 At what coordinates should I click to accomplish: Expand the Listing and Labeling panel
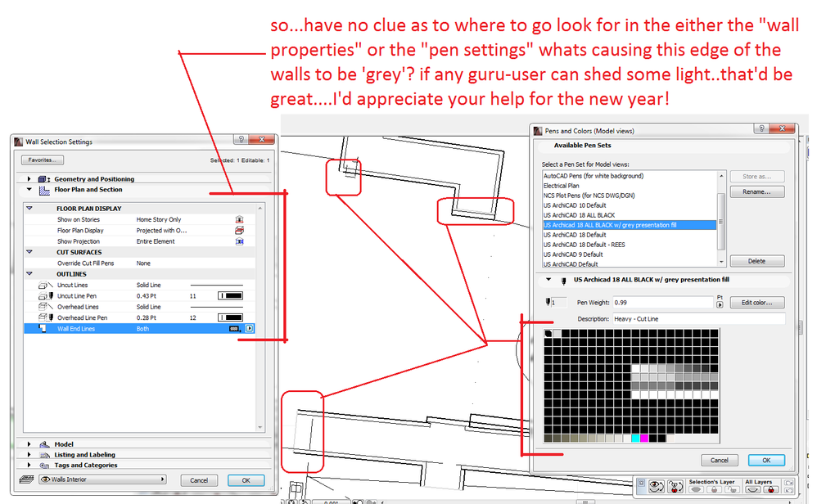(29, 455)
